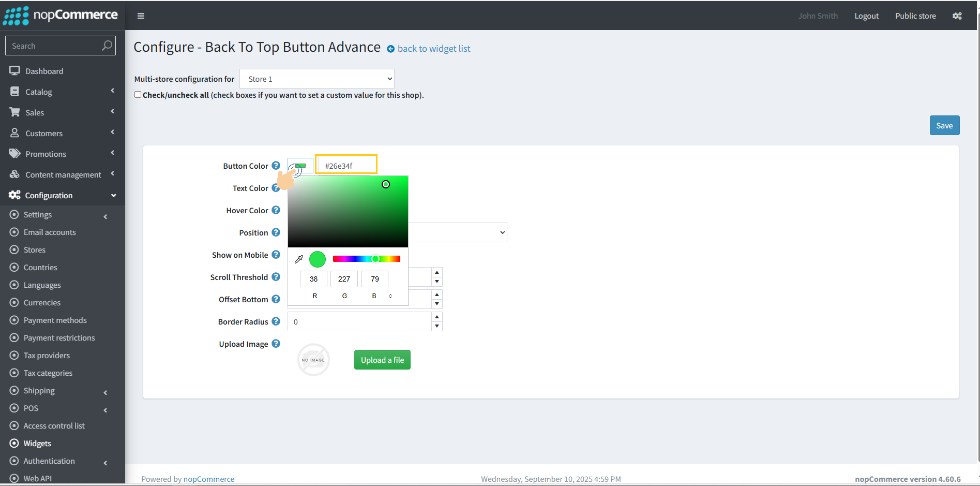Click the settings gears icon in header

957,16
